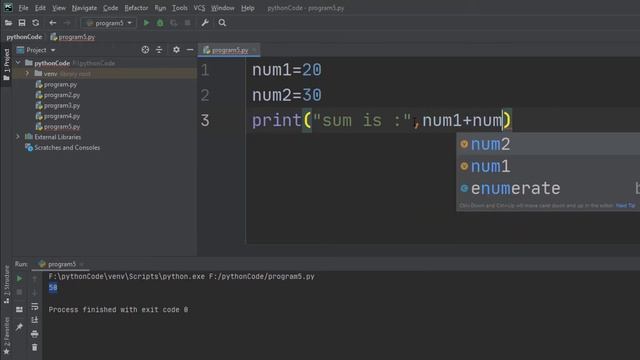Pin the Run tab
The height and width of the screenshot is (360, 640).
point(19,327)
